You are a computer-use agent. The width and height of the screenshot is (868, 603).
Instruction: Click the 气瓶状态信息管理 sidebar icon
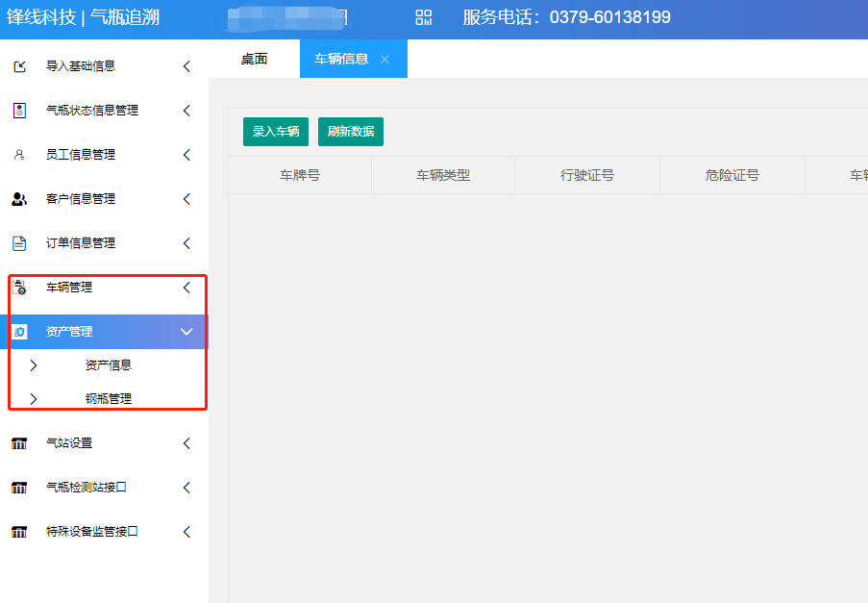click(x=19, y=111)
